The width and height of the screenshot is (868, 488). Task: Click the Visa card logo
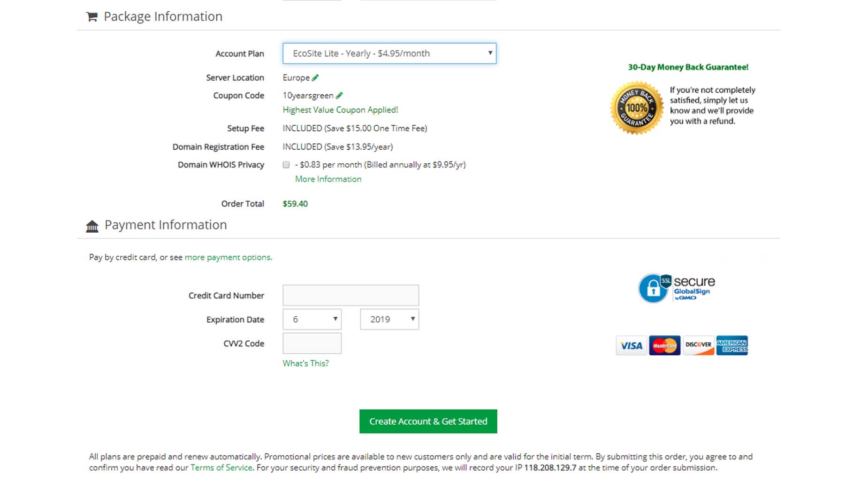(631, 346)
